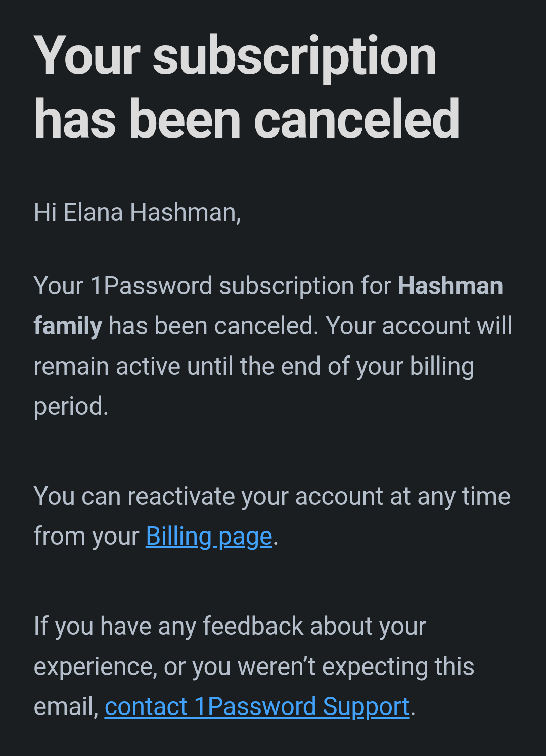
Task: Click the word "canceled" in the heading
Action: point(356,119)
